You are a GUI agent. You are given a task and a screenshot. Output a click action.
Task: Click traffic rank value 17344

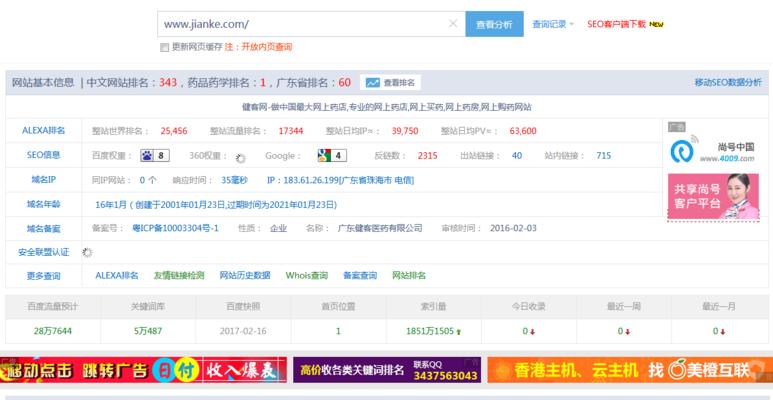pyautogui.click(x=291, y=131)
